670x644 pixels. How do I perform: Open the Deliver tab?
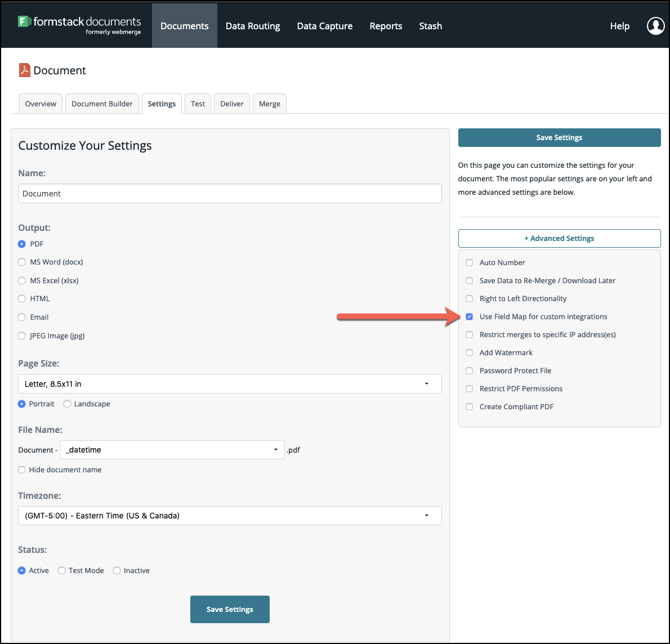pyautogui.click(x=232, y=104)
